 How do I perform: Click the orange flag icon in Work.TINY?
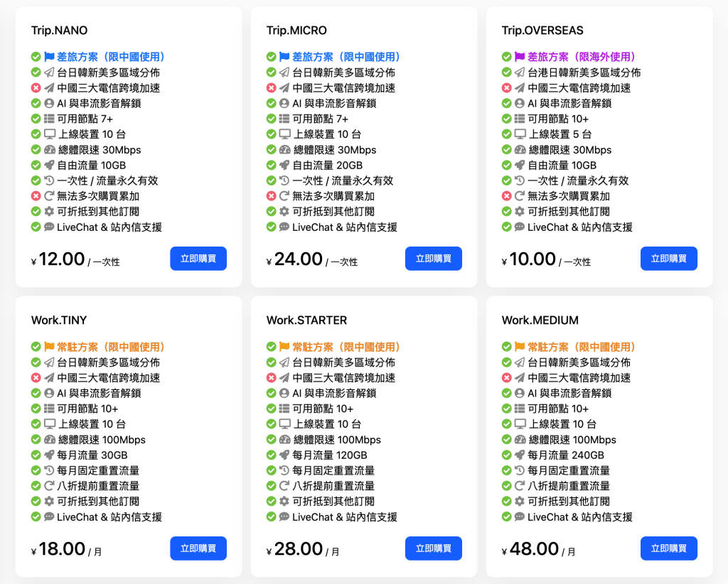[x=49, y=347]
